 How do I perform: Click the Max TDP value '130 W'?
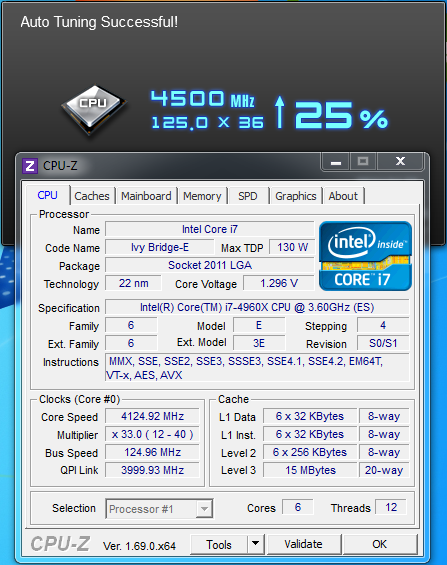coord(292,247)
